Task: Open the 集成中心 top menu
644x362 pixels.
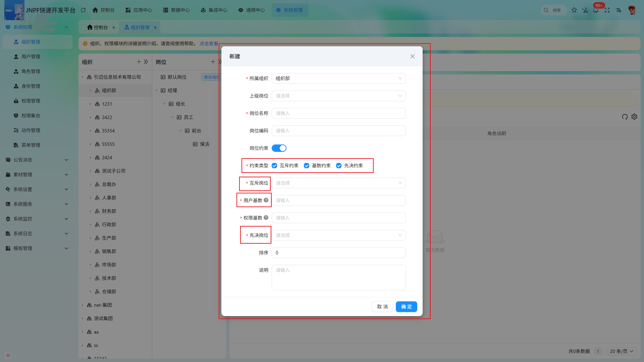Action: [214, 10]
